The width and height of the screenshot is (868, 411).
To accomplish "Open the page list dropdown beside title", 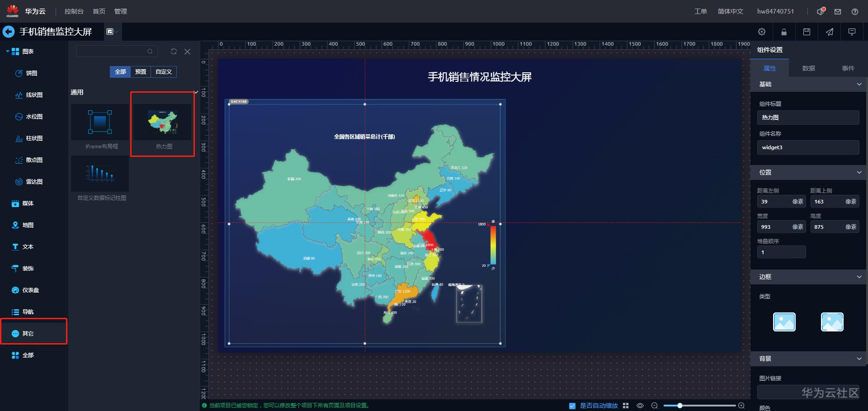I will [x=112, y=32].
